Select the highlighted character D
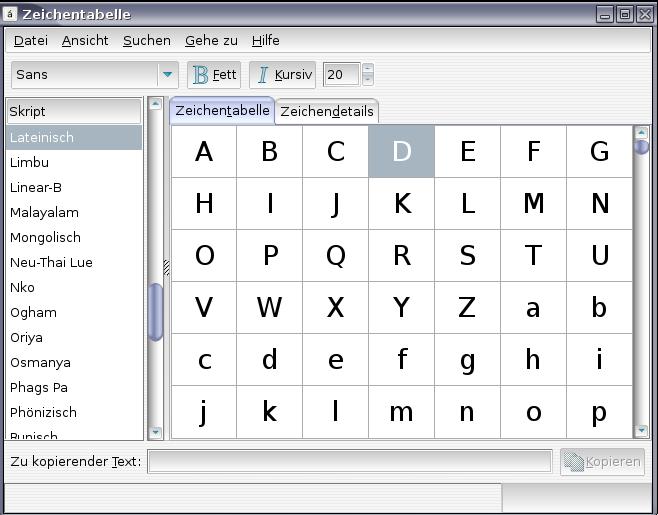 pyautogui.click(x=402, y=152)
